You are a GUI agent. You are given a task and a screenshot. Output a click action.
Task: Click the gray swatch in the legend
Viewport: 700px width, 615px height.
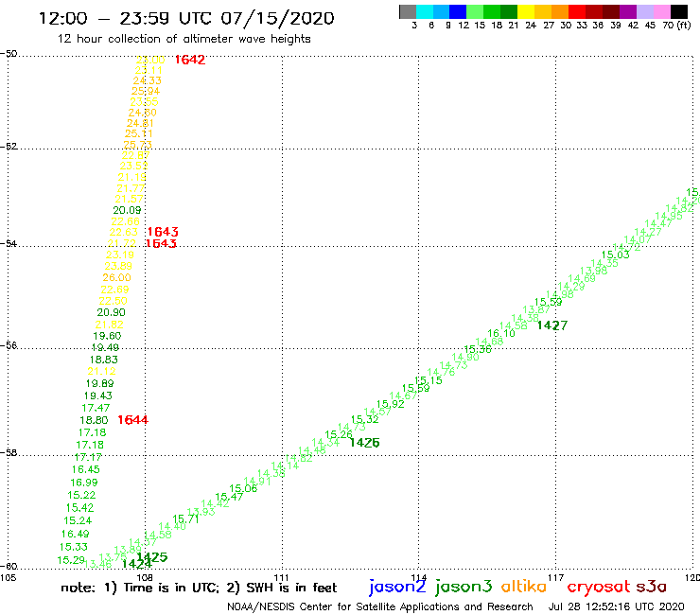pos(408,12)
